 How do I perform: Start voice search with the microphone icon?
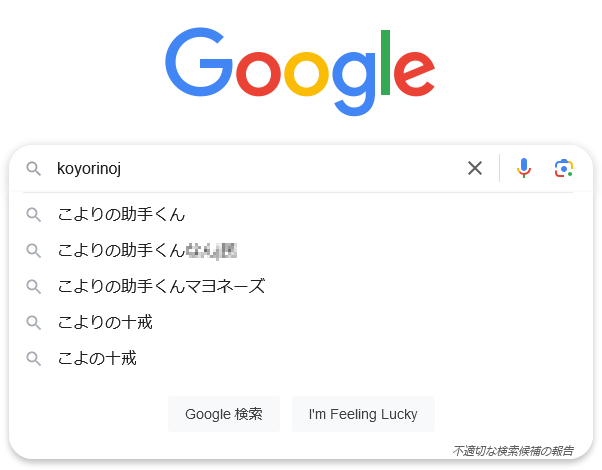coord(524,168)
